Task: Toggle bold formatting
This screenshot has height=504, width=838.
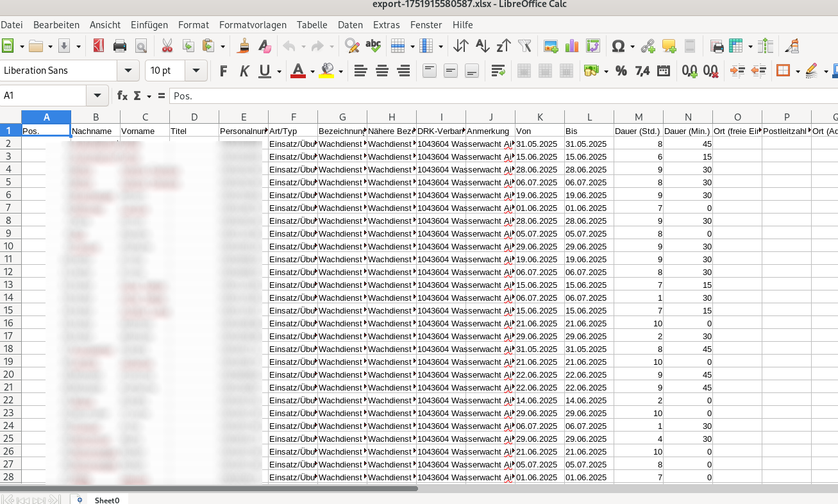Action: [223, 71]
